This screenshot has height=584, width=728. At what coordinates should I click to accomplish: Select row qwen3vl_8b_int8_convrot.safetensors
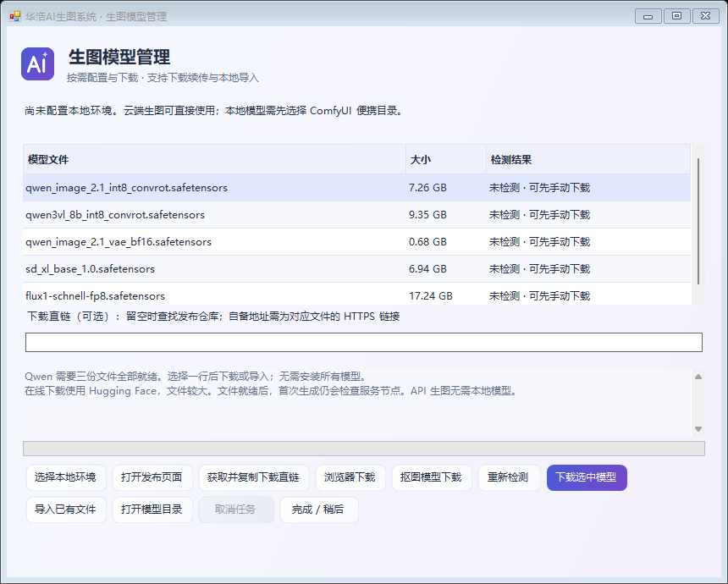tap(356, 214)
